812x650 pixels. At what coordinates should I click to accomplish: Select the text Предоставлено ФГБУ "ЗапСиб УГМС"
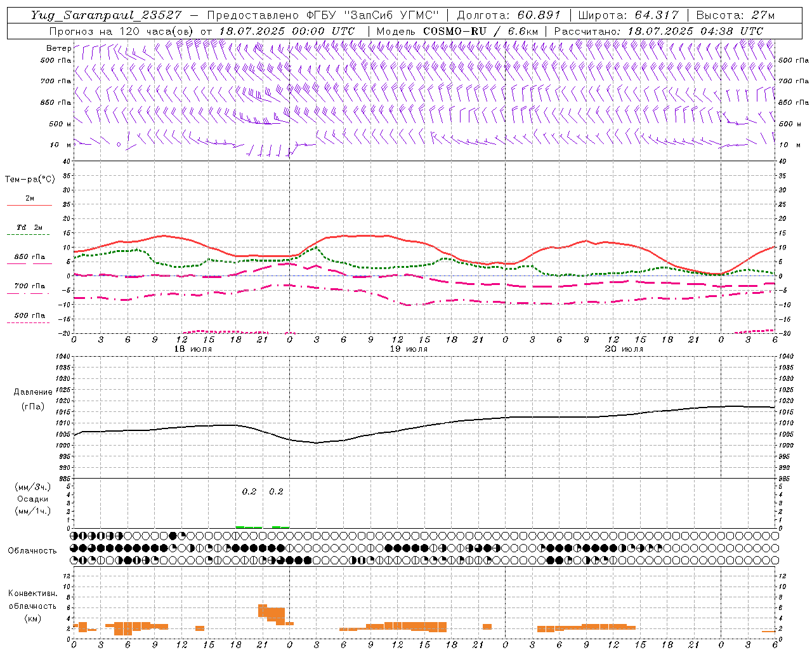tap(324, 15)
